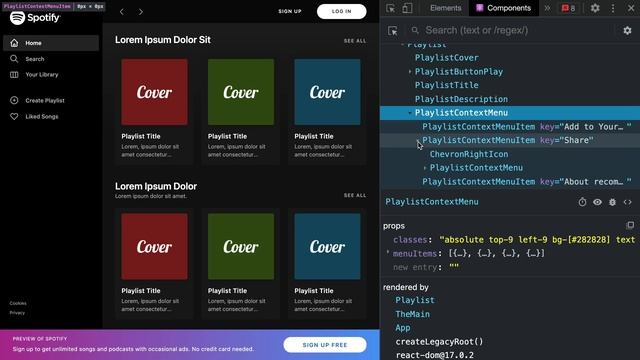The width and height of the screenshot is (640, 360).
Task: Click the Spotify logo
Action: pyautogui.click(x=35, y=18)
